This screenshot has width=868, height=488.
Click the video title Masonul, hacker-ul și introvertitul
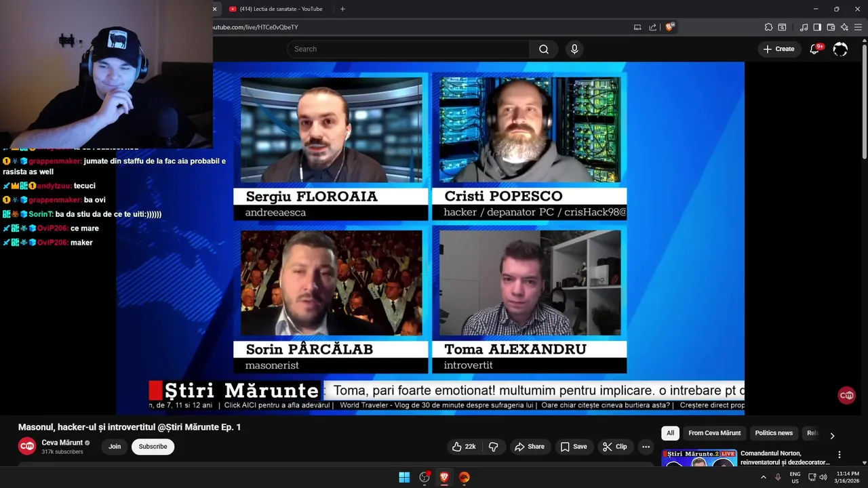[130, 427]
